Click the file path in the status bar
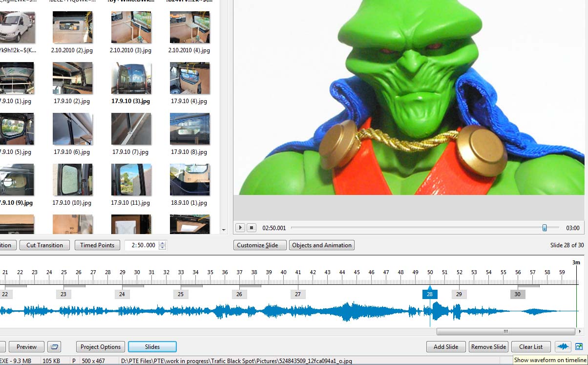 click(x=236, y=361)
